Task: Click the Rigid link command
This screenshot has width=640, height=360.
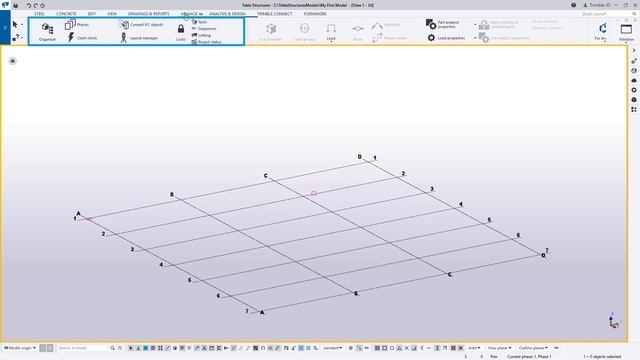Action: pos(386,25)
